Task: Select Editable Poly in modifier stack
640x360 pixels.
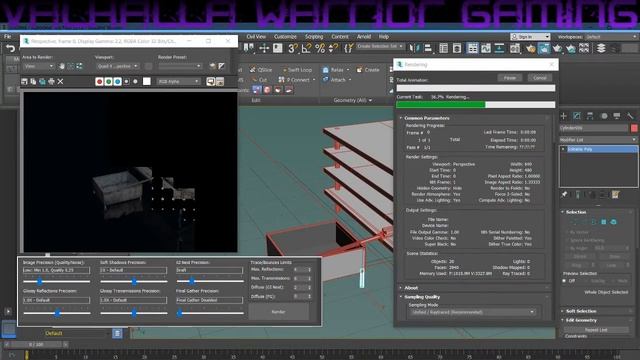Action: 598,149
